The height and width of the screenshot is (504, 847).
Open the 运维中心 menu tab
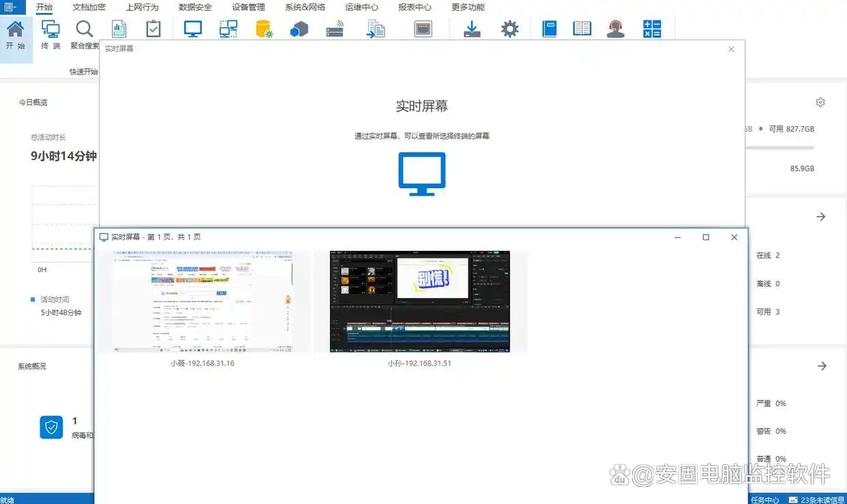(361, 8)
